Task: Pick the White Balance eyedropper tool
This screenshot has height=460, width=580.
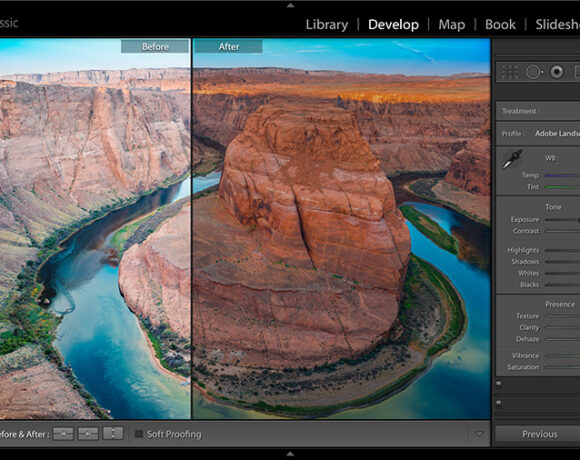Action: [x=512, y=159]
